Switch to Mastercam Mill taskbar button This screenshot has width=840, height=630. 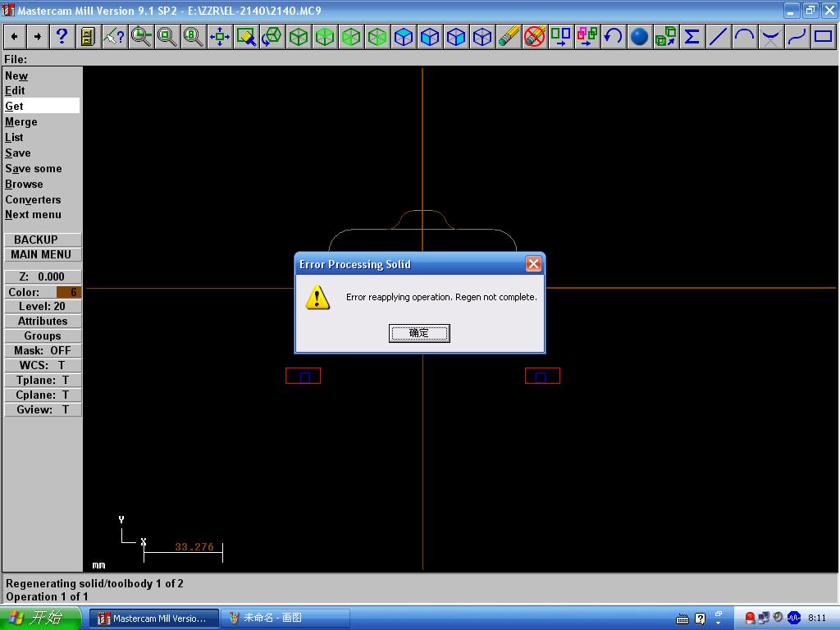pyautogui.click(x=153, y=619)
